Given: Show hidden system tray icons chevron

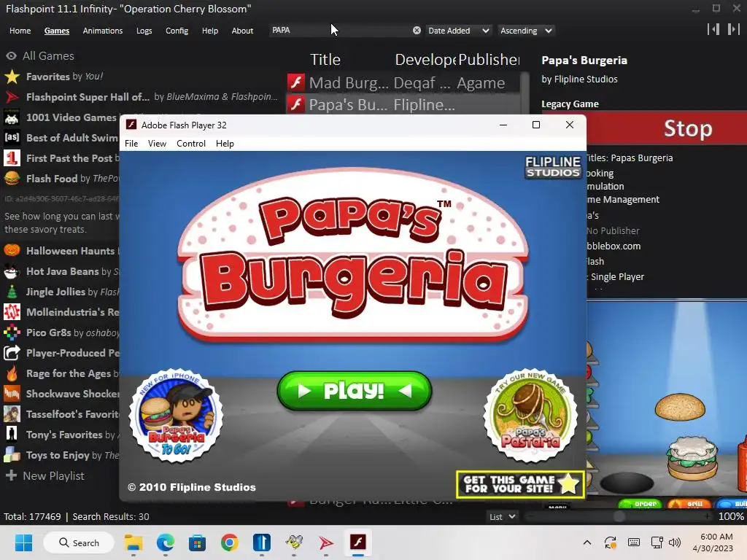Looking at the screenshot, I should click(587, 542).
